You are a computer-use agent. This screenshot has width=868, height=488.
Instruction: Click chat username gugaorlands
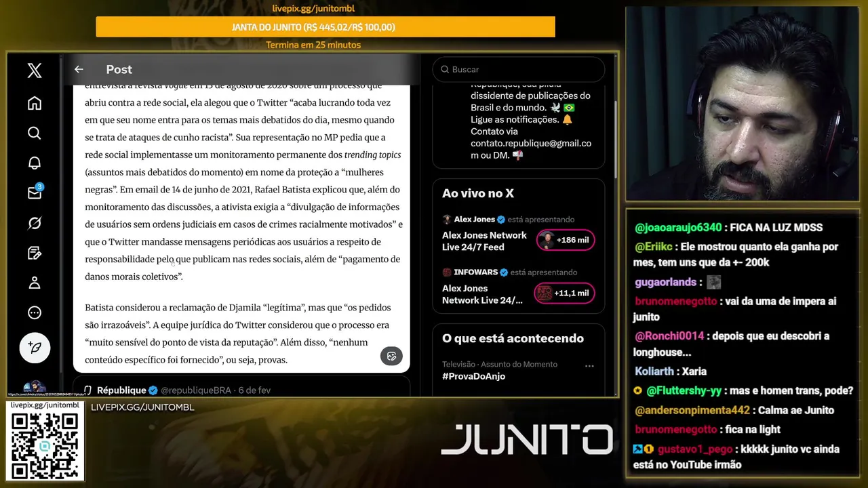pos(665,282)
